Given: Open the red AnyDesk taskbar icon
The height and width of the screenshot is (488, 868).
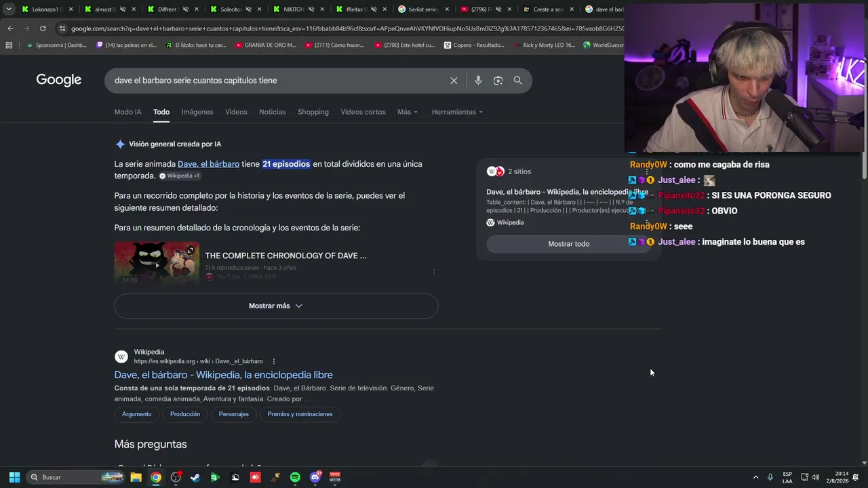Looking at the screenshot, I should pos(255,477).
